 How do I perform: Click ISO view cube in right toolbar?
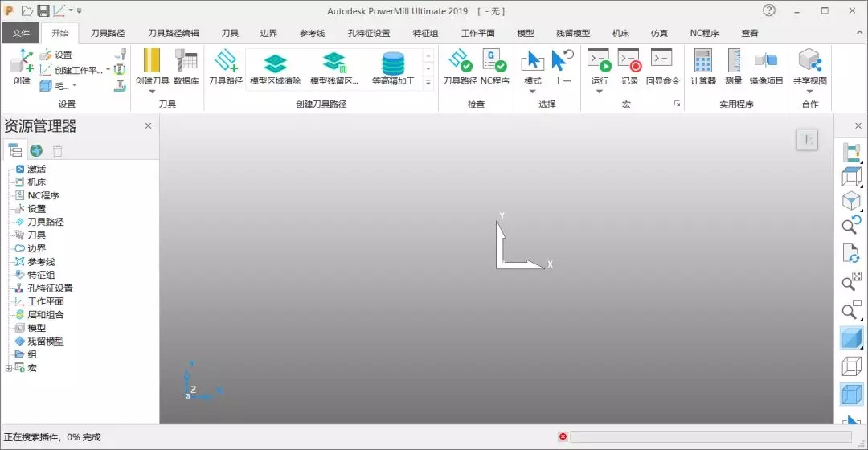point(851,201)
